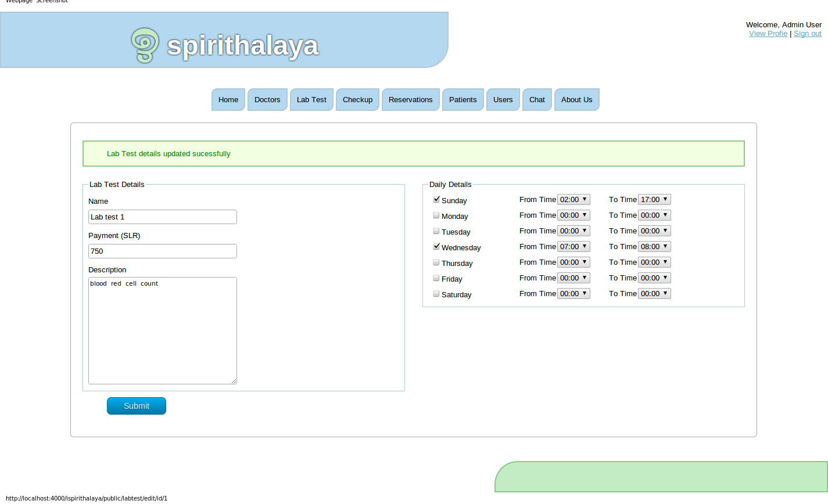828x504 pixels.
Task: Enable the Monday checkbox
Action: (x=436, y=215)
